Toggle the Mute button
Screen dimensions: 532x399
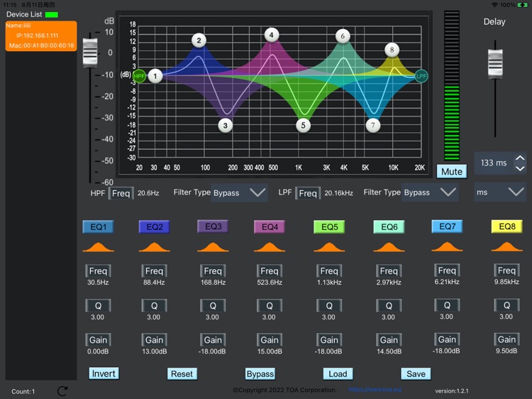click(452, 172)
